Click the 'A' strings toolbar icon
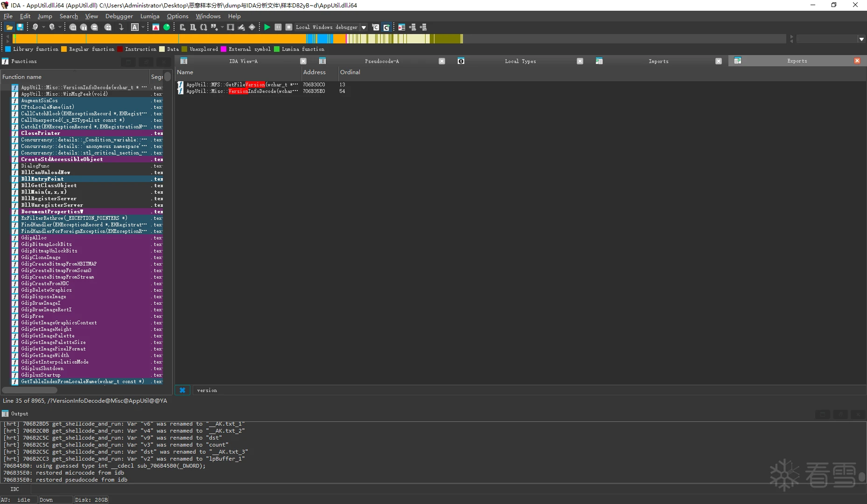 click(x=135, y=28)
